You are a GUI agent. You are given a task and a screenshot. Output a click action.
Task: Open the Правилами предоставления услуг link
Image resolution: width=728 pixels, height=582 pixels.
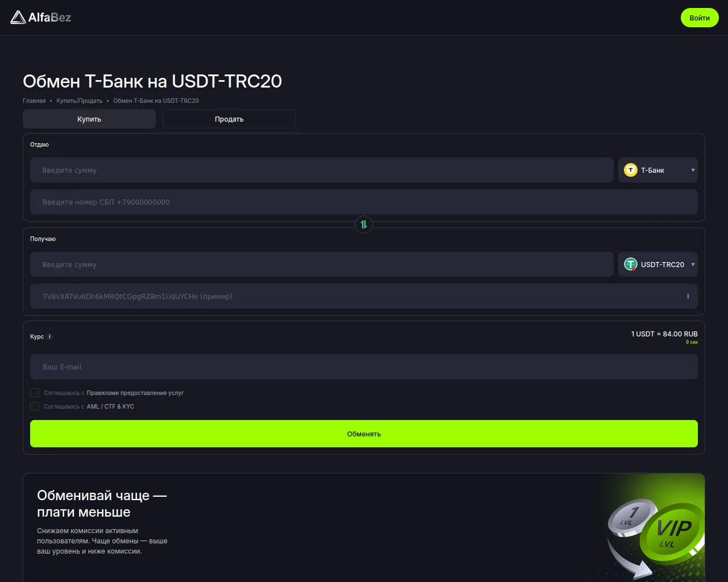tap(135, 393)
